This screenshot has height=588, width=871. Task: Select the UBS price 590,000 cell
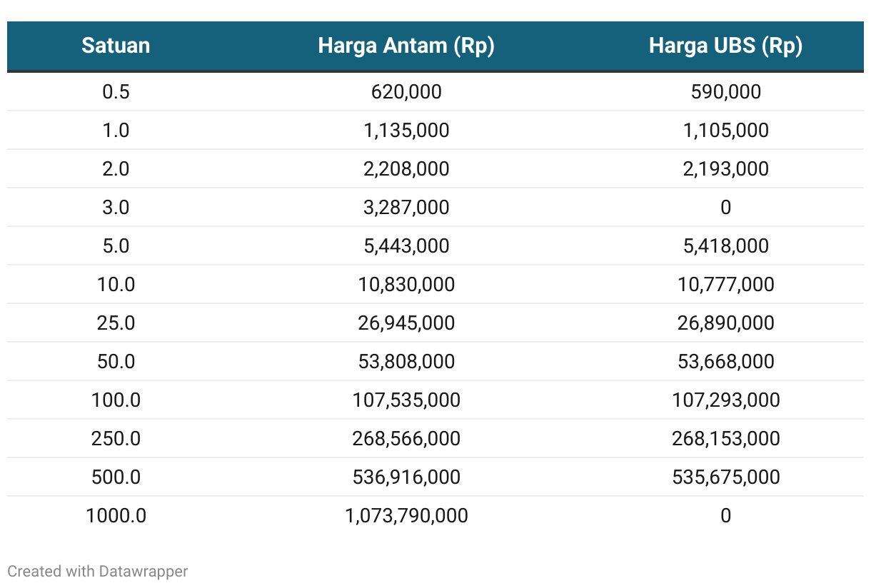click(x=725, y=92)
